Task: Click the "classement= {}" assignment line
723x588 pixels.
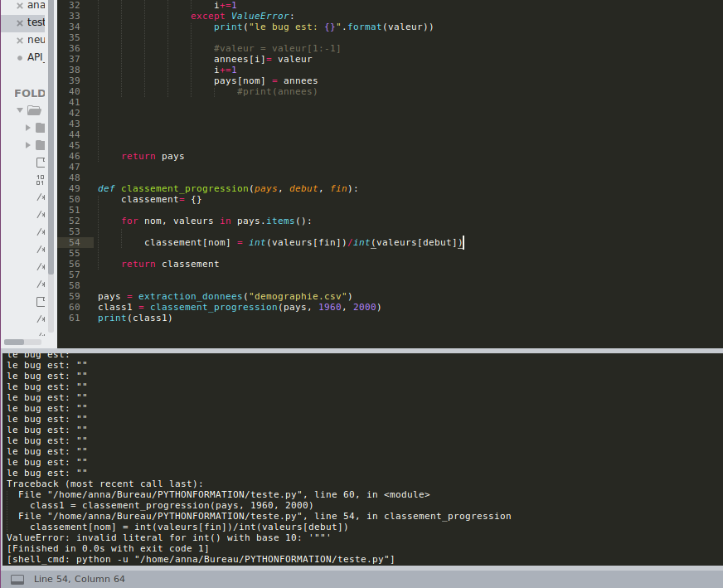Action: [162, 199]
